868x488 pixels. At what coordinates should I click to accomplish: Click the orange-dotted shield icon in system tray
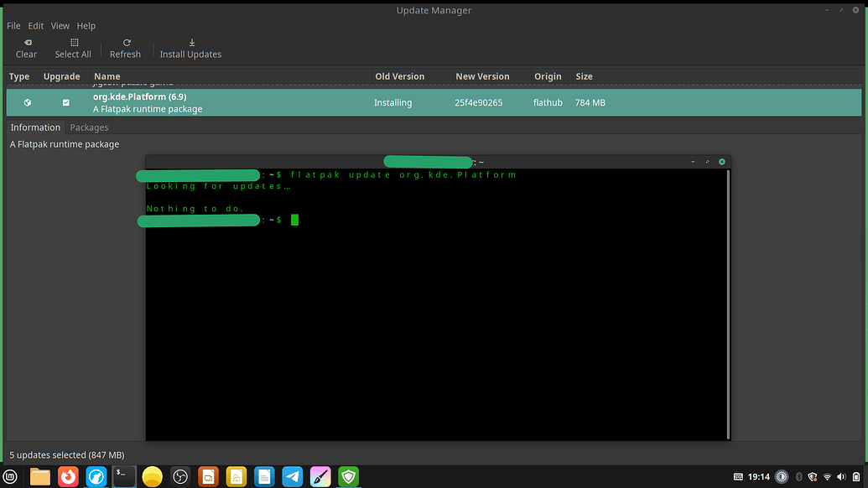[811, 475]
